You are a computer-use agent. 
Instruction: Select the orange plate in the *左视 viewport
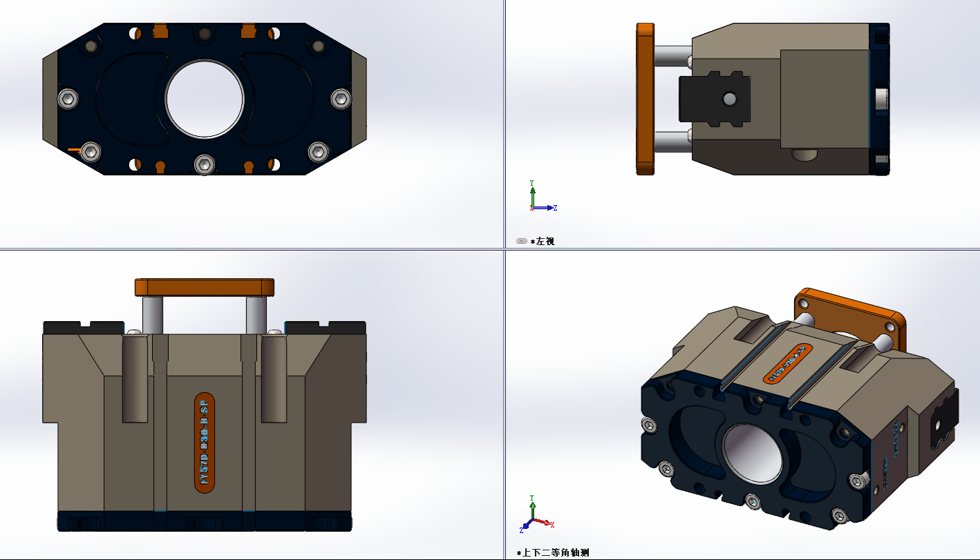point(645,99)
